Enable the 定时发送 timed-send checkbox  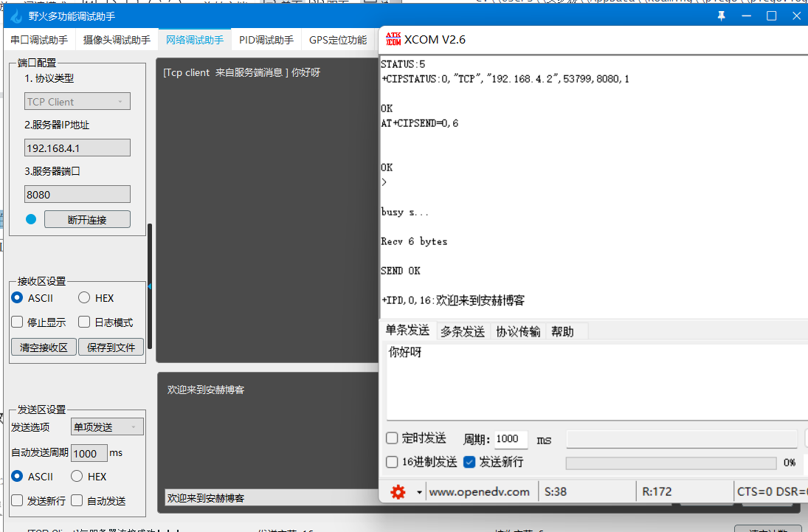(x=392, y=438)
